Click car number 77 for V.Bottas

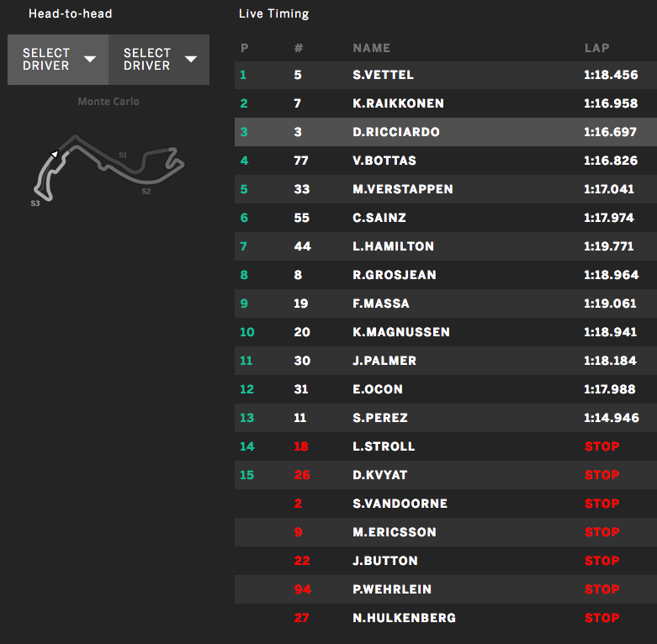pyautogui.click(x=301, y=161)
